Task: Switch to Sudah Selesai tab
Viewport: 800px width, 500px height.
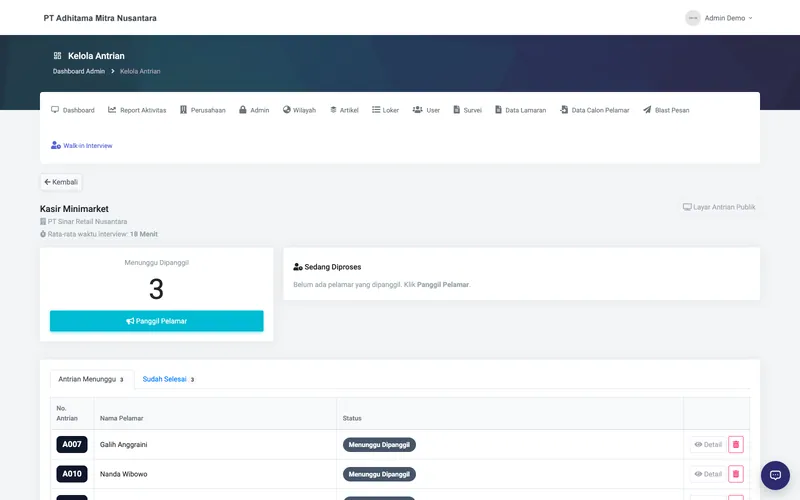Action: click(x=168, y=379)
